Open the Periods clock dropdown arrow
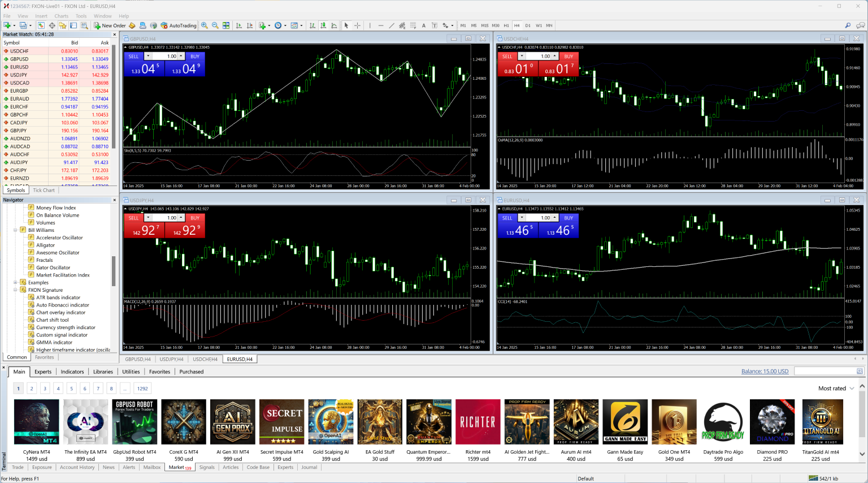Image resolution: width=868 pixels, height=483 pixels. [285, 25]
